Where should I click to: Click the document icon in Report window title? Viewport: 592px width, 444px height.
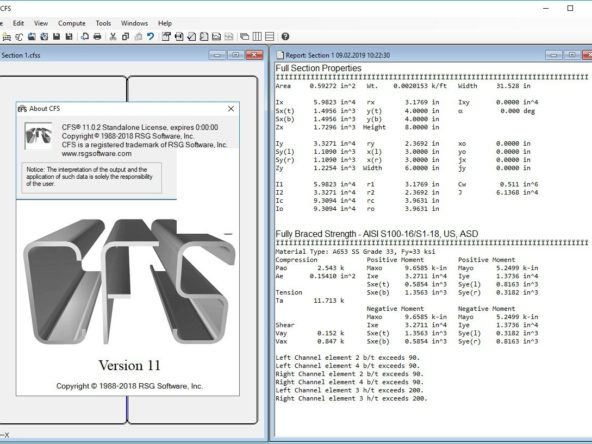coord(280,55)
